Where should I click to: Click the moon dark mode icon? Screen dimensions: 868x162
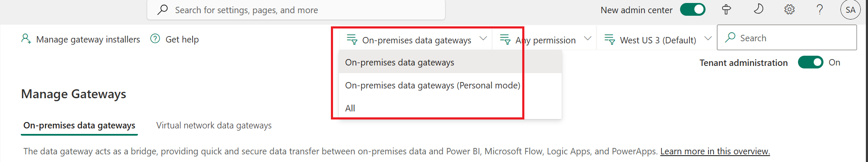tap(758, 9)
